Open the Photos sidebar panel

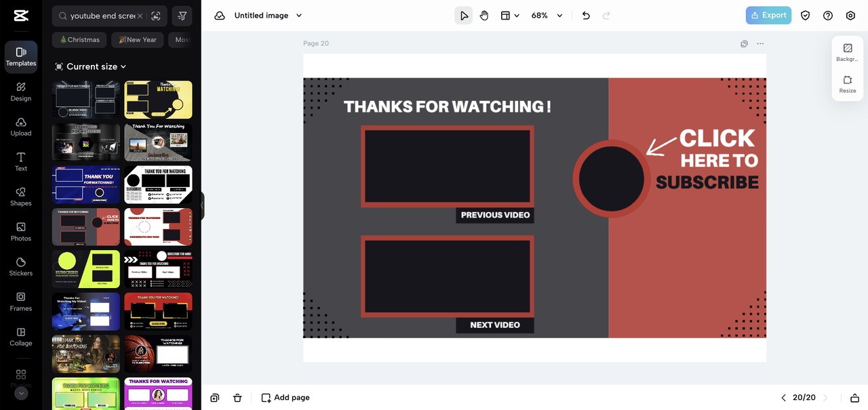(x=21, y=232)
